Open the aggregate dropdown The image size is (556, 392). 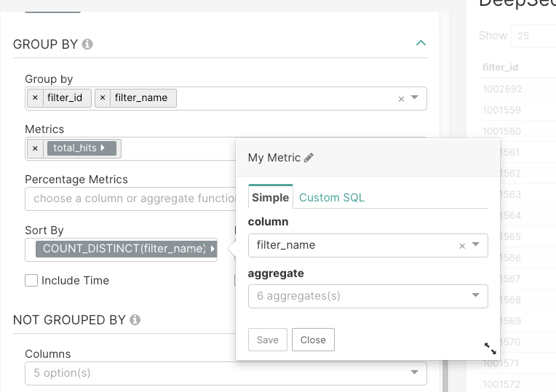point(476,295)
